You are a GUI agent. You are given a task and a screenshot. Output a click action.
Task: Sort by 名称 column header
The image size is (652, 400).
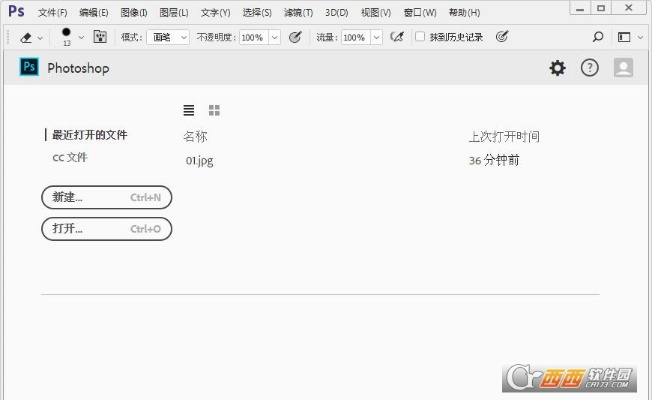[195, 136]
